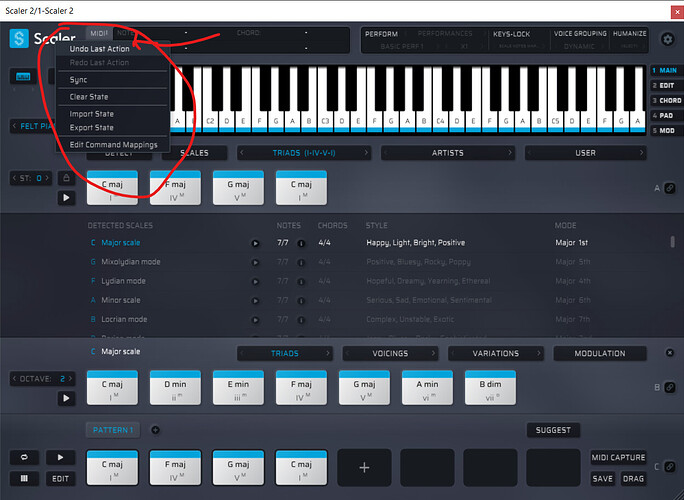Viewport: 684px width, 500px height.
Task: Select the PATTERN 1 tab
Action: tap(113, 430)
